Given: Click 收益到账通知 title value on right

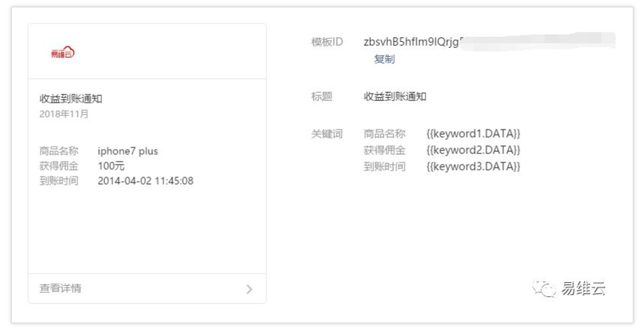Looking at the screenshot, I should point(395,97).
